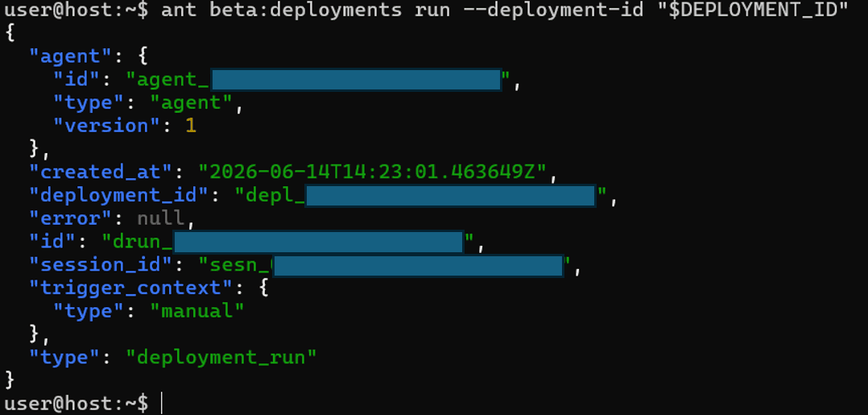Click the null error value
Image resolution: width=868 pixels, height=415 pixels.
160,219
